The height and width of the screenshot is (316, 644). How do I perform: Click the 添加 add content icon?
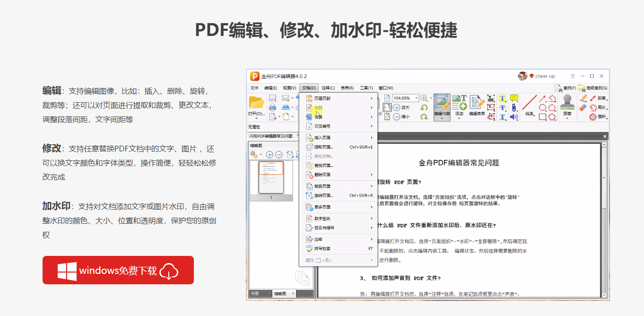459,103
